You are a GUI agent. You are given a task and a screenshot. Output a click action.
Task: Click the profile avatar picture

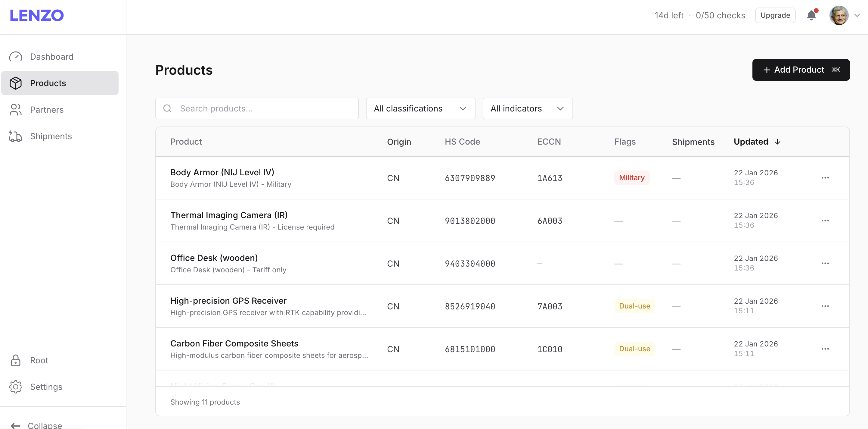click(839, 15)
